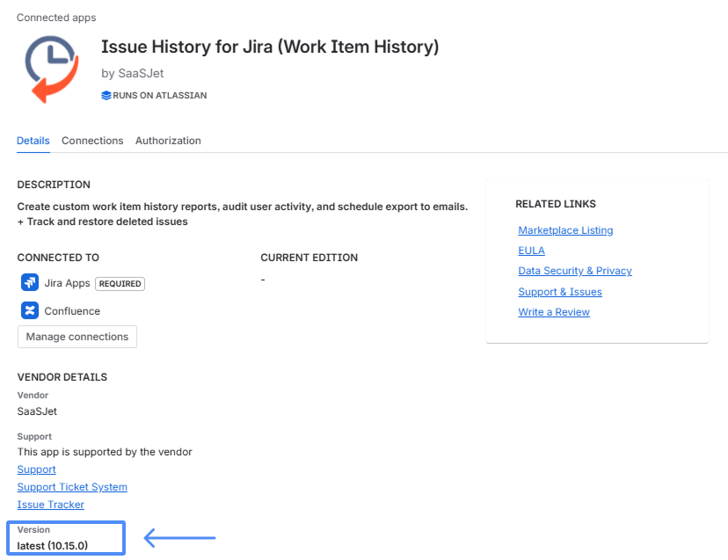
Task: Click 'This app is supported by the vendor'
Action: [x=105, y=452]
